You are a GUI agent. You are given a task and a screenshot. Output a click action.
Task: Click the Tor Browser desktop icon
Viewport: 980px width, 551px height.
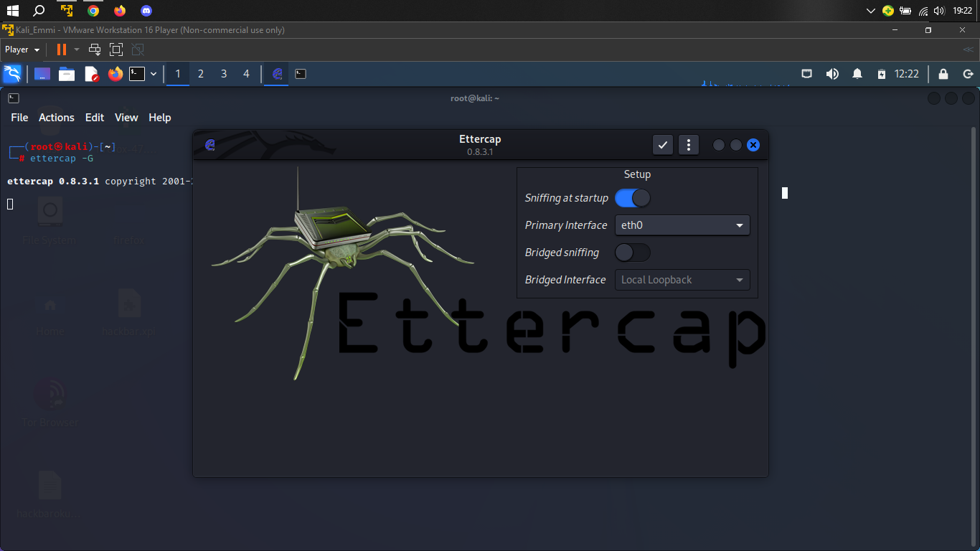50,402
